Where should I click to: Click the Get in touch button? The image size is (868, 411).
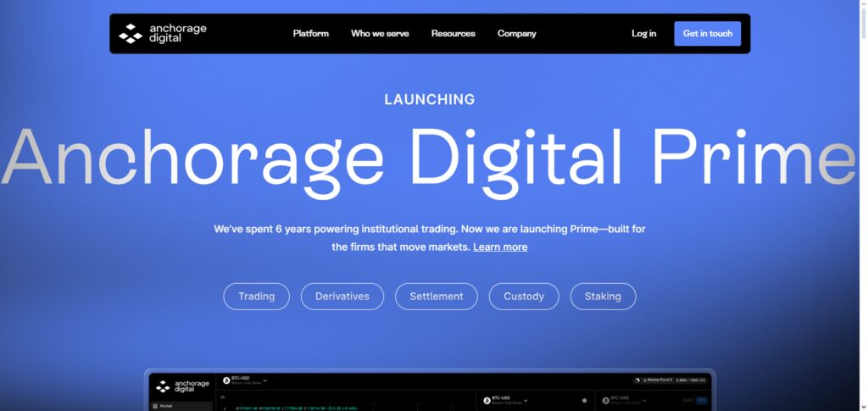708,33
